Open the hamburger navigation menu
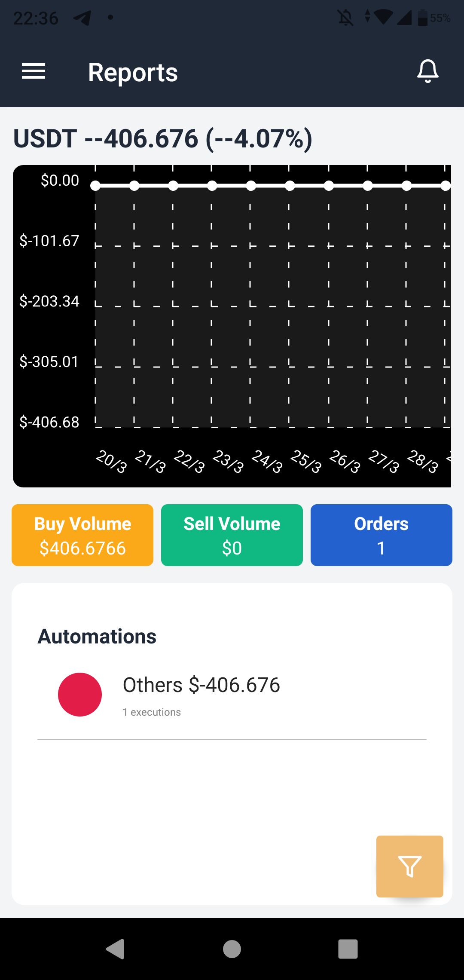 tap(34, 71)
